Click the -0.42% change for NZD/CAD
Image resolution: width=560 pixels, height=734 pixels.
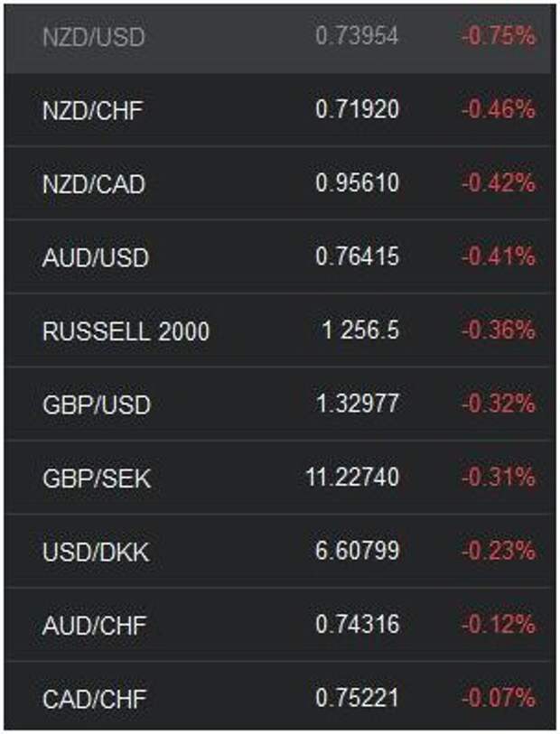coord(499,182)
